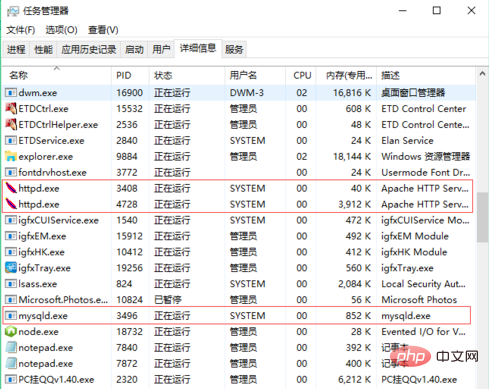Image resolution: width=489 pixels, height=389 pixels.
Task: Click the DWM-3 user name
Action: [247, 93]
